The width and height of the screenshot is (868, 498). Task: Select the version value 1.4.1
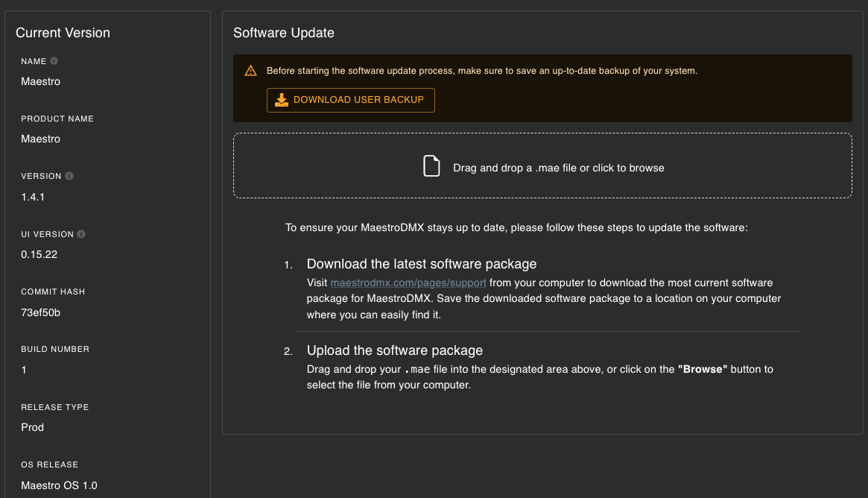[33, 197]
